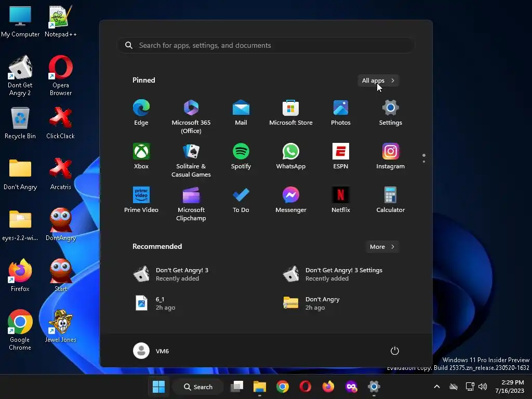Open the clock and date flyout
Screen dimensions: 532x399
coord(510,387)
